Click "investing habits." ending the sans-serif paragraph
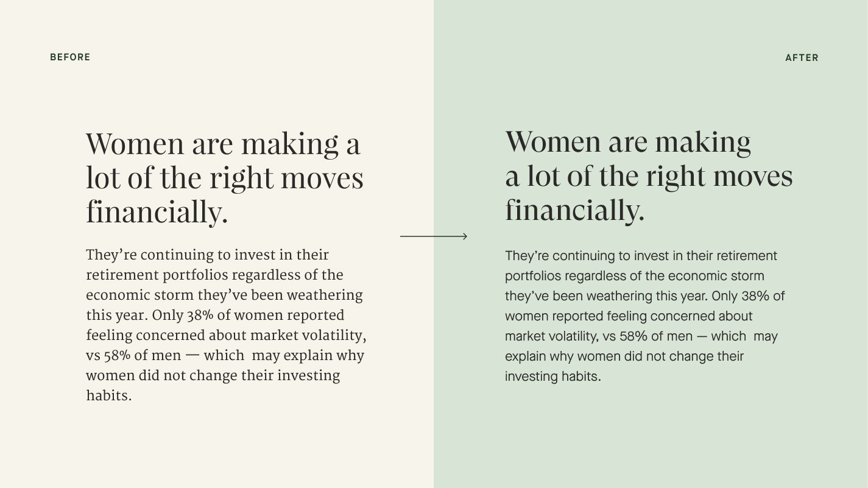Screen dimensions: 868x488 (553, 377)
